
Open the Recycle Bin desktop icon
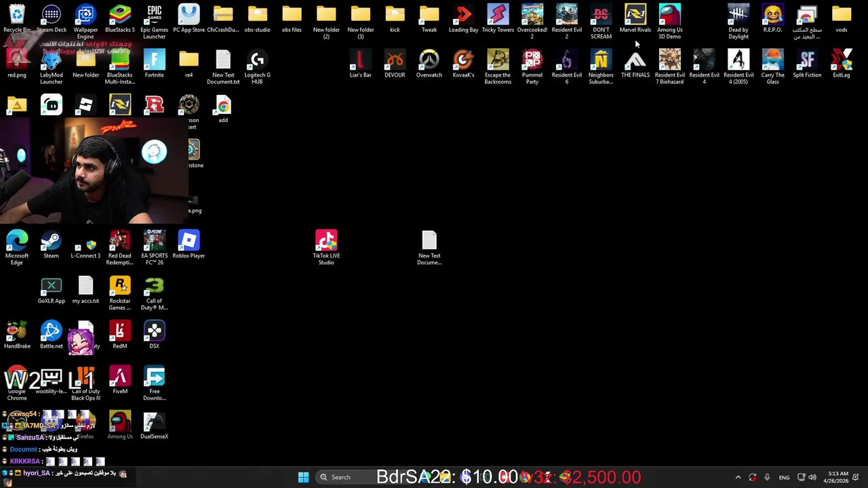17,18
